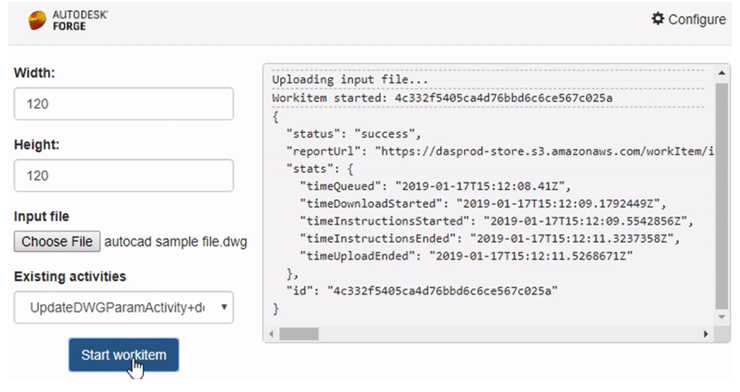Click the log scroll down arrow
740x392 pixels.
(x=722, y=317)
